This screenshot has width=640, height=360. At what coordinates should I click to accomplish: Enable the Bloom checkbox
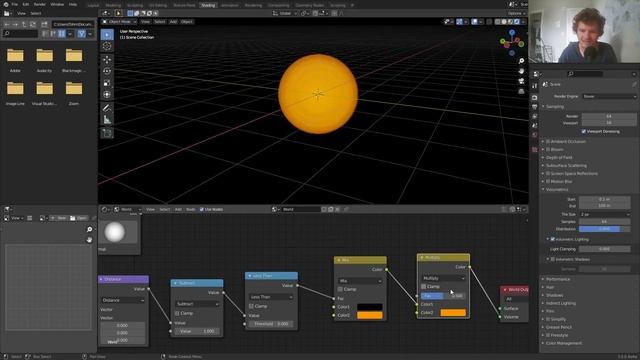tap(548, 149)
